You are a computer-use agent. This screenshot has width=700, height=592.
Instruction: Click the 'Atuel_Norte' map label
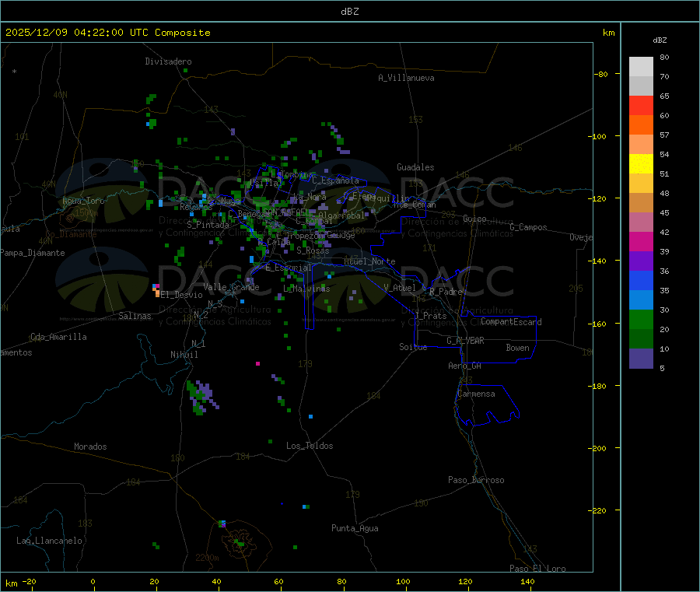pos(369,261)
